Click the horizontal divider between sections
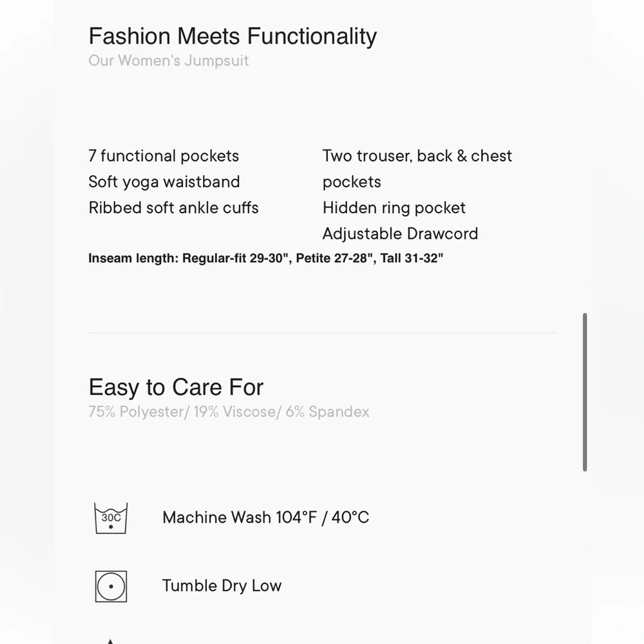Screen dimensions: 644x644 [x=322, y=333]
